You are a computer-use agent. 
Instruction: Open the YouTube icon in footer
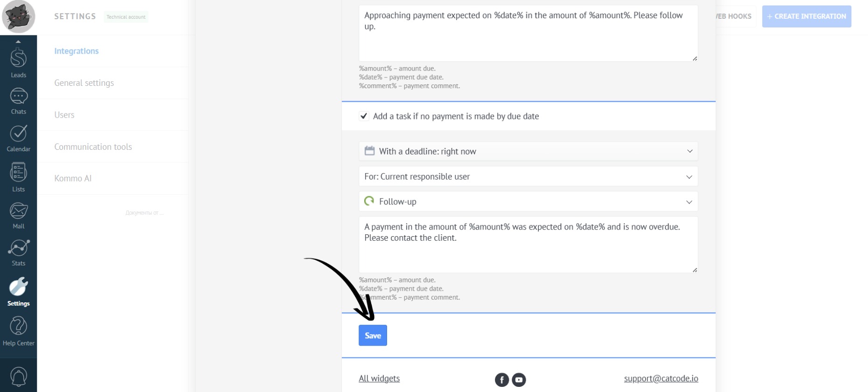click(x=519, y=380)
